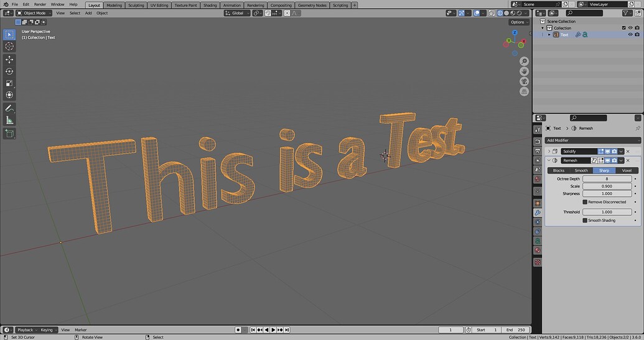644x340 pixels.
Task: Open the Render menu
Action: coord(40,4)
